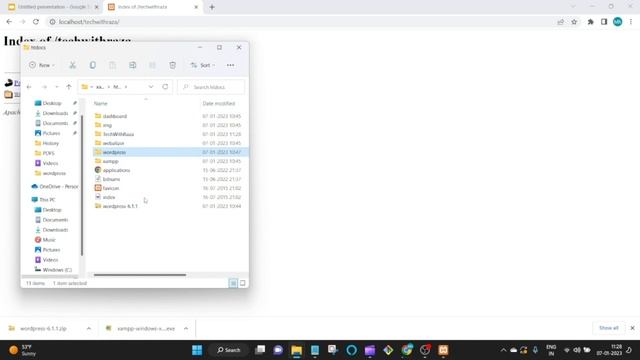This screenshot has height=360, width=640.
Task: Click the Copy icon in Explorer toolbar
Action: click(x=93, y=65)
